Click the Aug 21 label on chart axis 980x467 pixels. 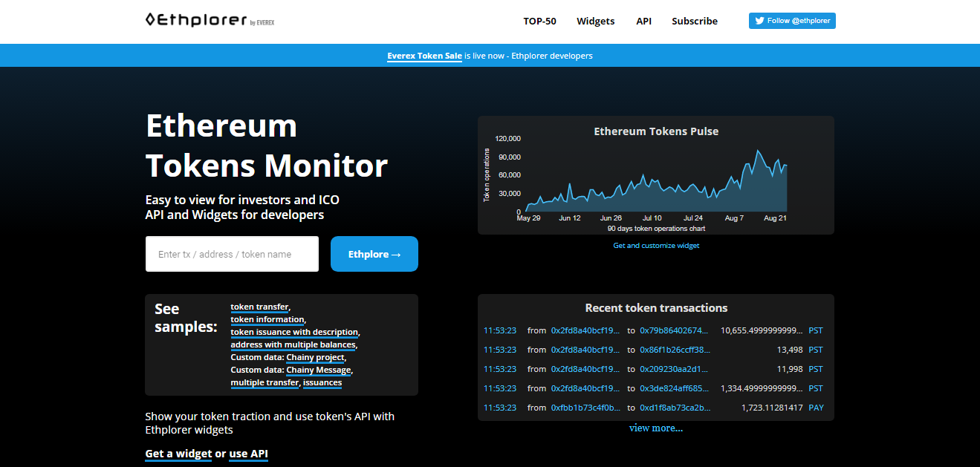(x=775, y=218)
